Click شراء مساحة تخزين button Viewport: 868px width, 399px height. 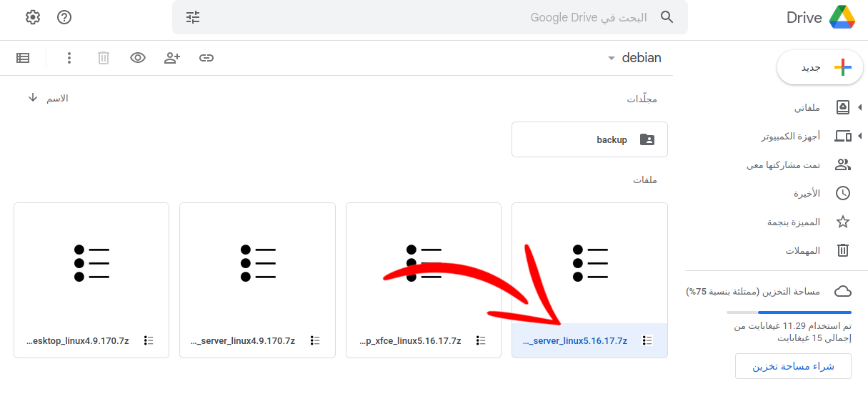coord(793,366)
